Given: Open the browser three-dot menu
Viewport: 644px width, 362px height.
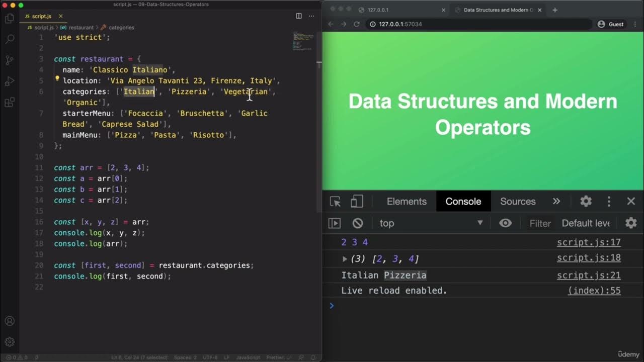Looking at the screenshot, I should (x=635, y=24).
